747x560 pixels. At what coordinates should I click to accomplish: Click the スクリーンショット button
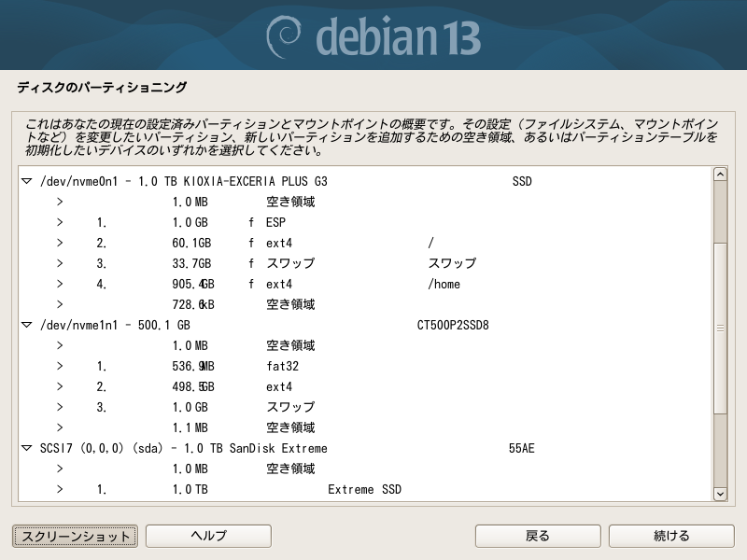(x=76, y=536)
